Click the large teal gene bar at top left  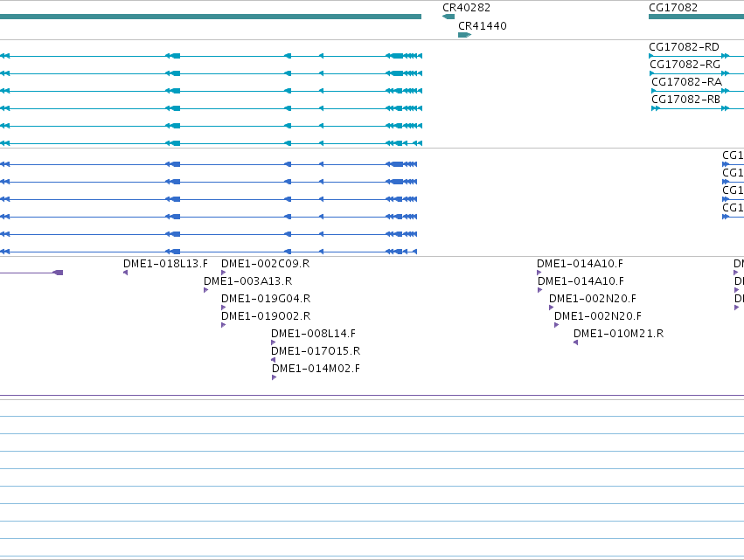pos(211,17)
